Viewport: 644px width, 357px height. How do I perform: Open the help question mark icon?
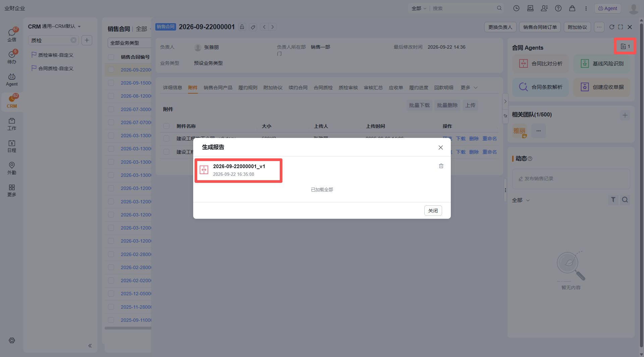point(558,8)
